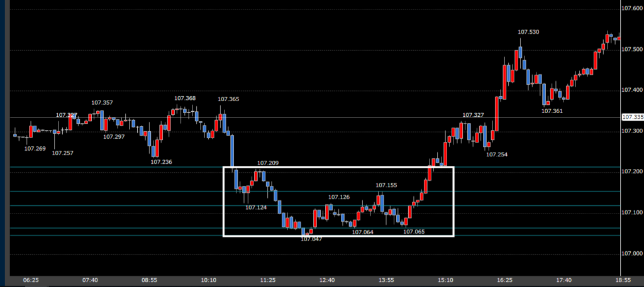Screen dimensions: 644x287
Task: Click the 107.257 low label
Action: tap(62, 153)
